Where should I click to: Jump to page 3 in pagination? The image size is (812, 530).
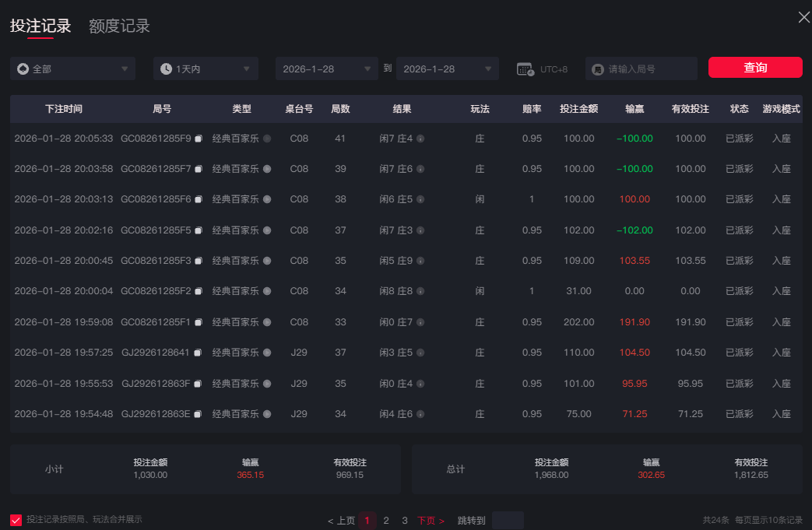[405, 521]
